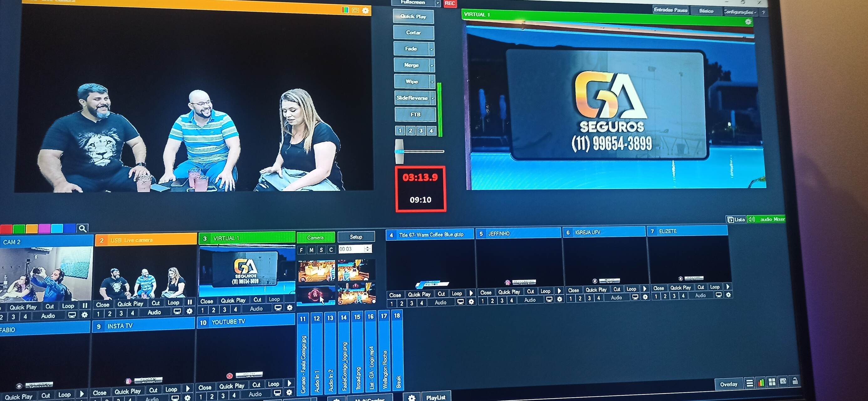
Task: Open the Configurações dropdown menu
Action: (x=740, y=12)
